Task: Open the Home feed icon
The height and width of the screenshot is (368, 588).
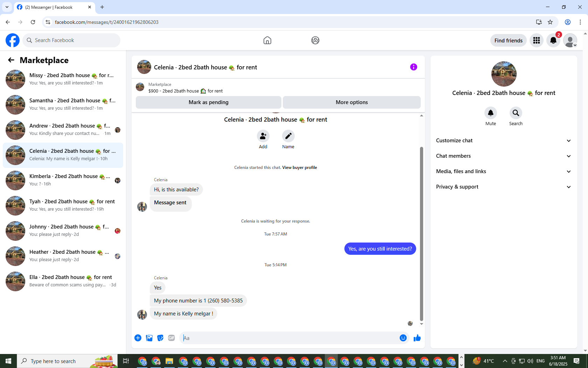Action: click(x=267, y=40)
